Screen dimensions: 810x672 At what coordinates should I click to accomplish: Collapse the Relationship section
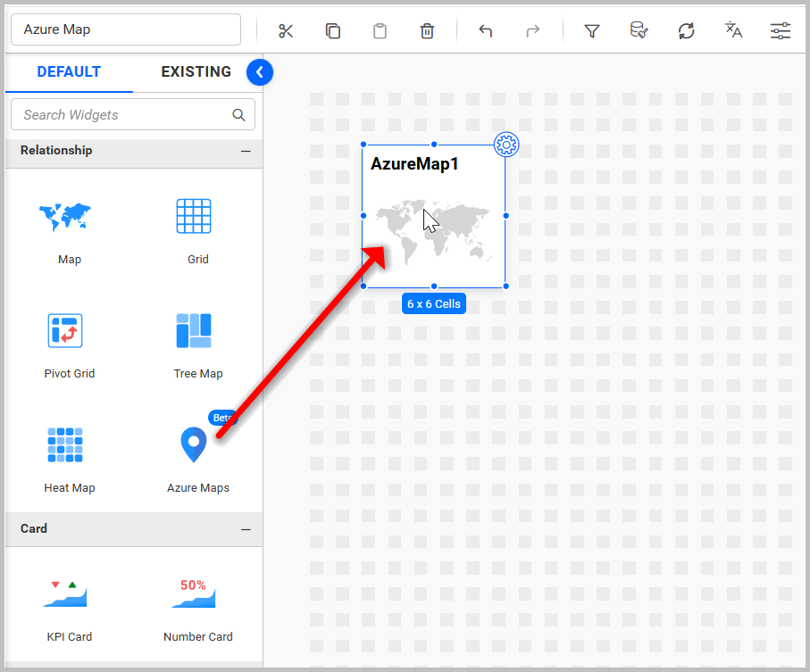tap(246, 151)
